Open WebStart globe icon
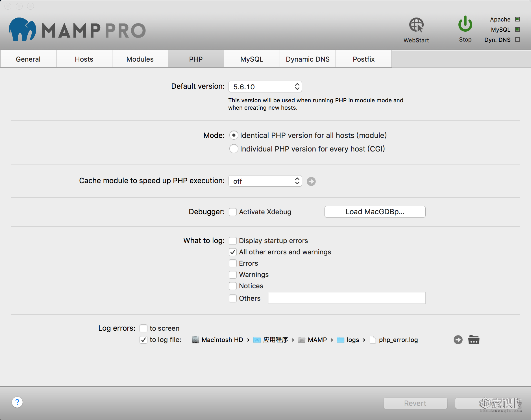This screenshot has width=531, height=420. 416,25
